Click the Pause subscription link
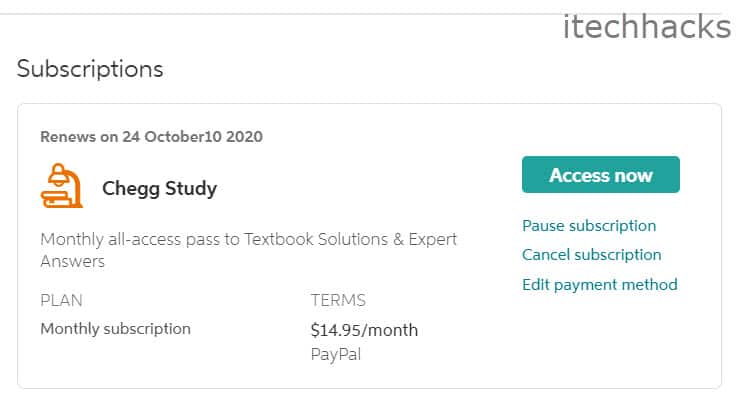 tap(589, 226)
